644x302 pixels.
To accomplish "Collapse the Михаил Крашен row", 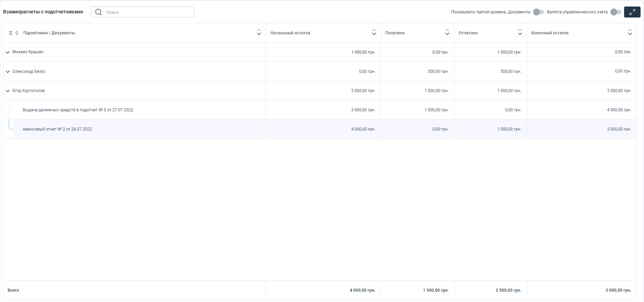I will tap(8, 52).
